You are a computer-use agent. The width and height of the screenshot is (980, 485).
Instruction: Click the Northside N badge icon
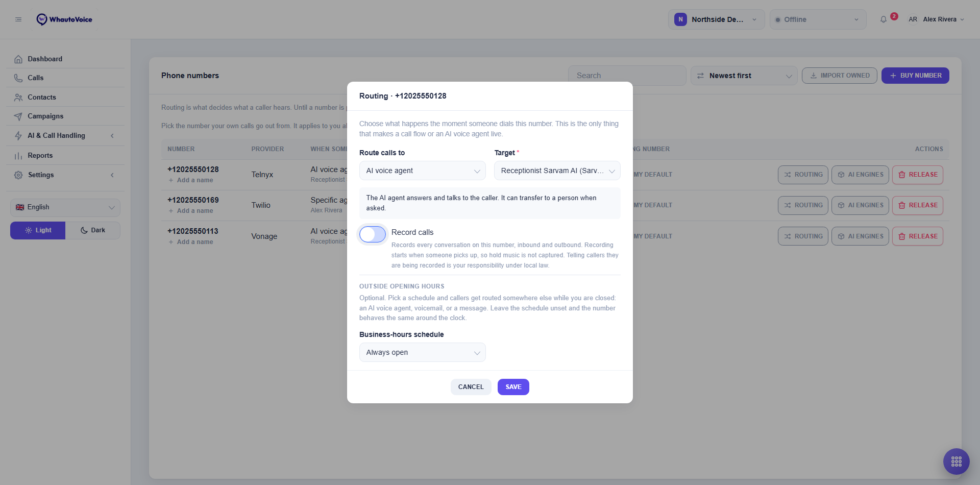tap(680, 19)
